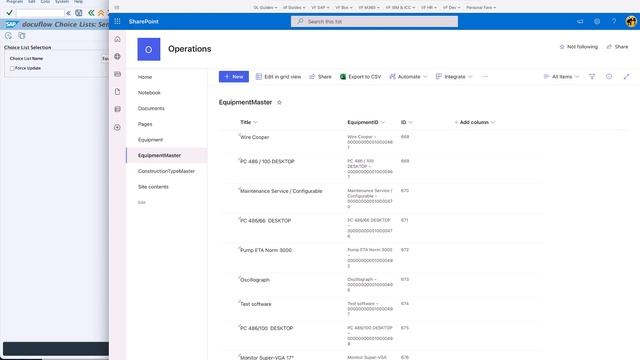The height and width of the screenshot is (360, 640).
Task: Expand the Integrate dropdown
Action: [454, 77]
